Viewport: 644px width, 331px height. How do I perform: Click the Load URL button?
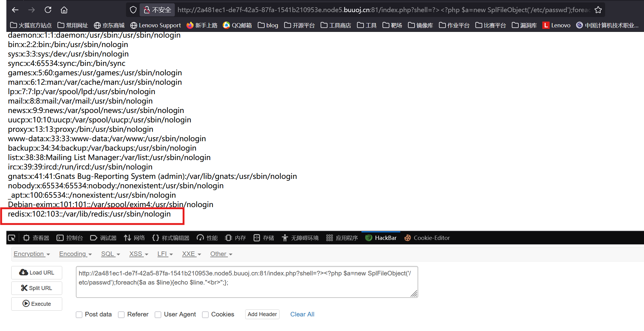(37, 272)
